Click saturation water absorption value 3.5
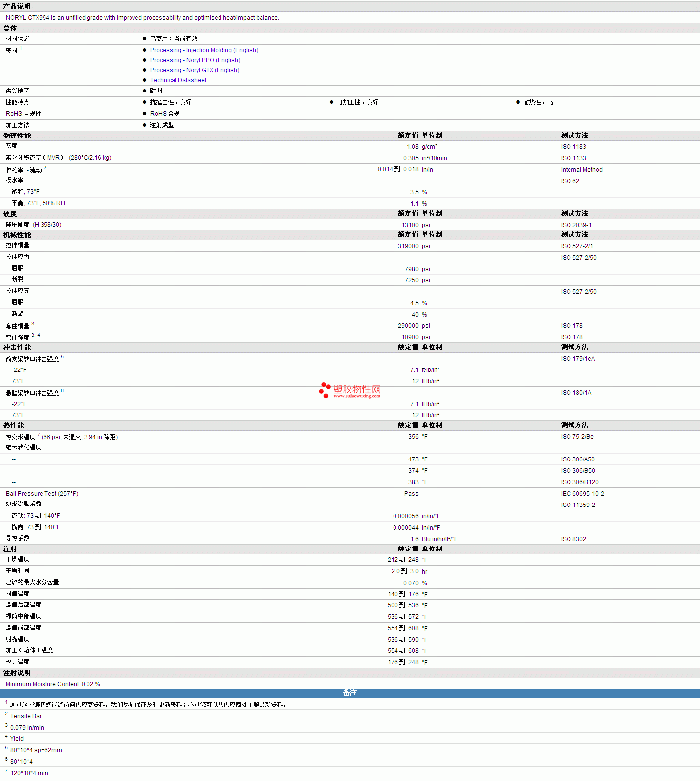The image size is (700, 781). (x=414, y=192)
